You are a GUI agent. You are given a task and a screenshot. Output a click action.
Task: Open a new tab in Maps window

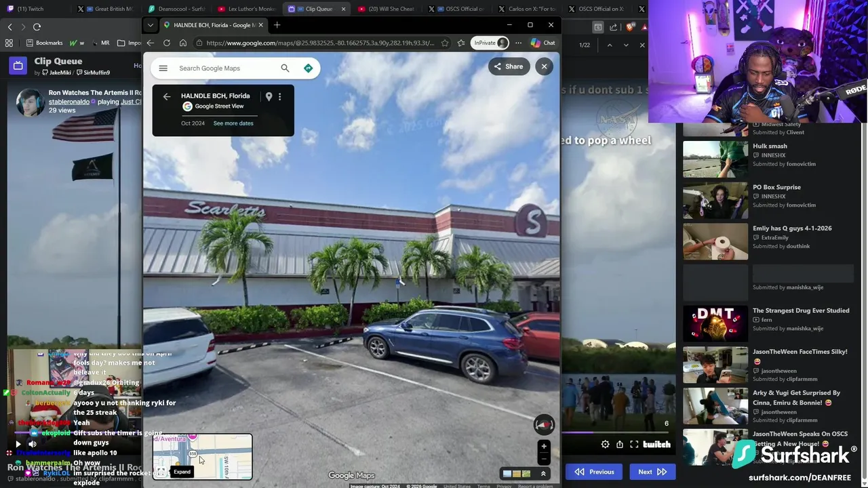point(277,25)
